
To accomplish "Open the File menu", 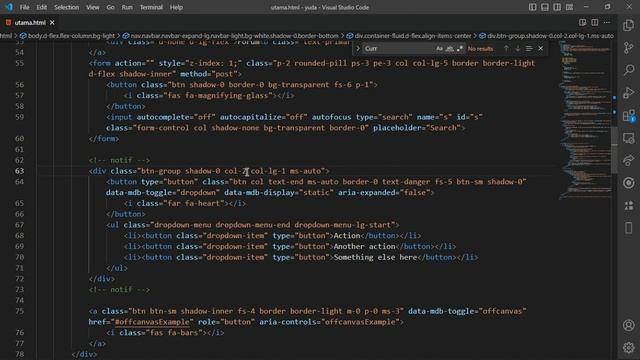I will [x=24, y=7].
